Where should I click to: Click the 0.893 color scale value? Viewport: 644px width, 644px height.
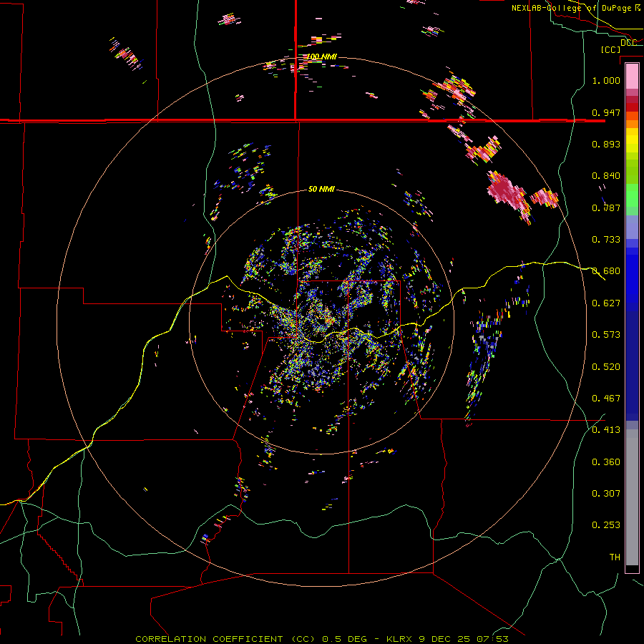pyautogui.click(x=606, y=144)
